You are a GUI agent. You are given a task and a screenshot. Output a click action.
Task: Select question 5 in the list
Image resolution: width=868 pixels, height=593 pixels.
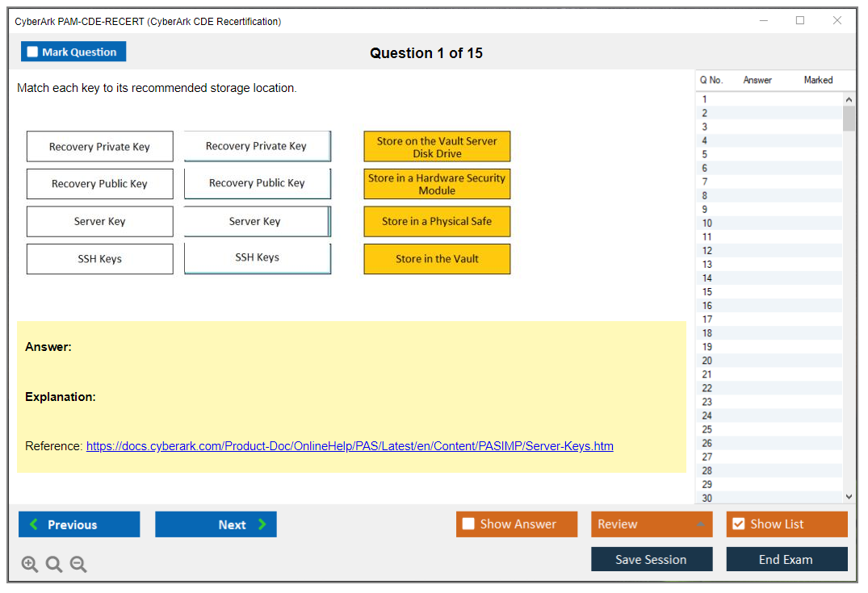coord(705,154)
